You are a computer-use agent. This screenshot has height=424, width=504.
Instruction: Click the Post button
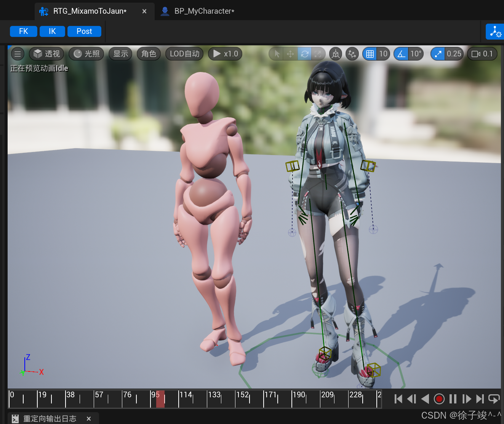pyautogui.click(x=84, y=31)
